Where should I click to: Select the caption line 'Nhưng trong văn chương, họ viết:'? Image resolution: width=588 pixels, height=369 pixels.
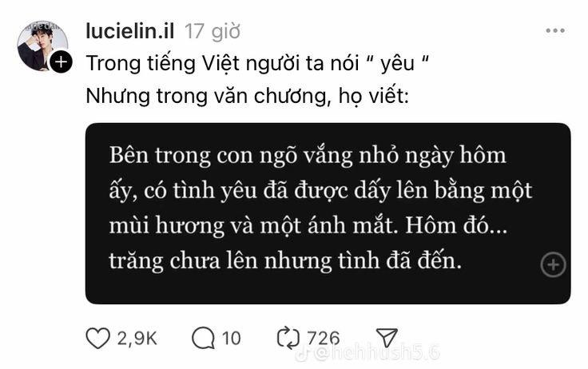tap(248, 96)
